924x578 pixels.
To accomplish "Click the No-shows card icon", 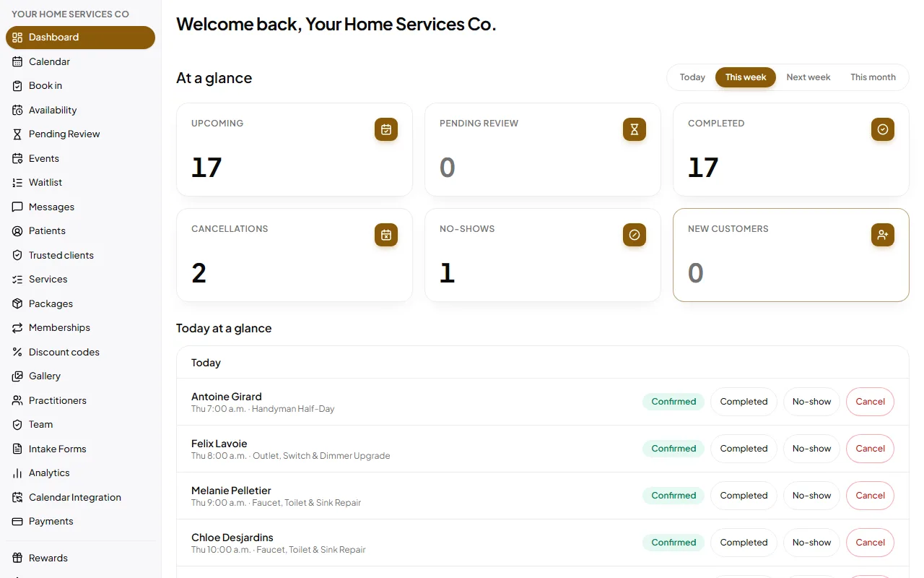I will click(x=635, y=235).
